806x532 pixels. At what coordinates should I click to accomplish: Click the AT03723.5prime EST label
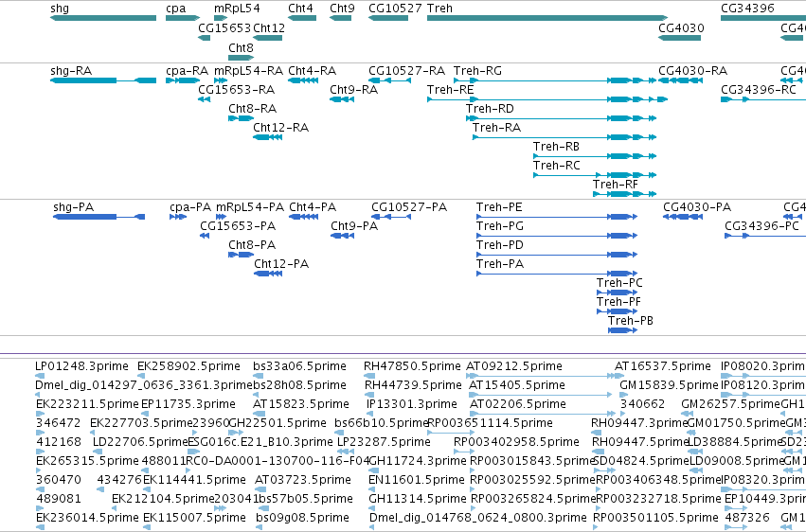[302, 480]
